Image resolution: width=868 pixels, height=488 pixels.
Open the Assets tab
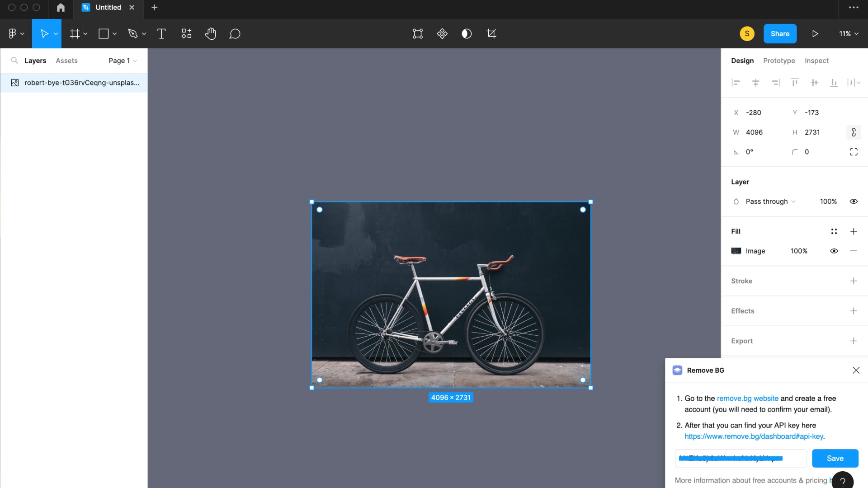click(x=66, y=61)
